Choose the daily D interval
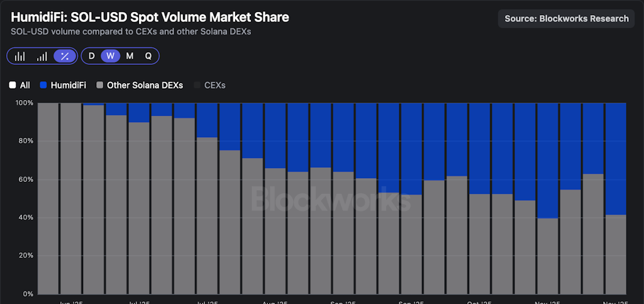Screen dimensions: 644x304 pos(92,56)
